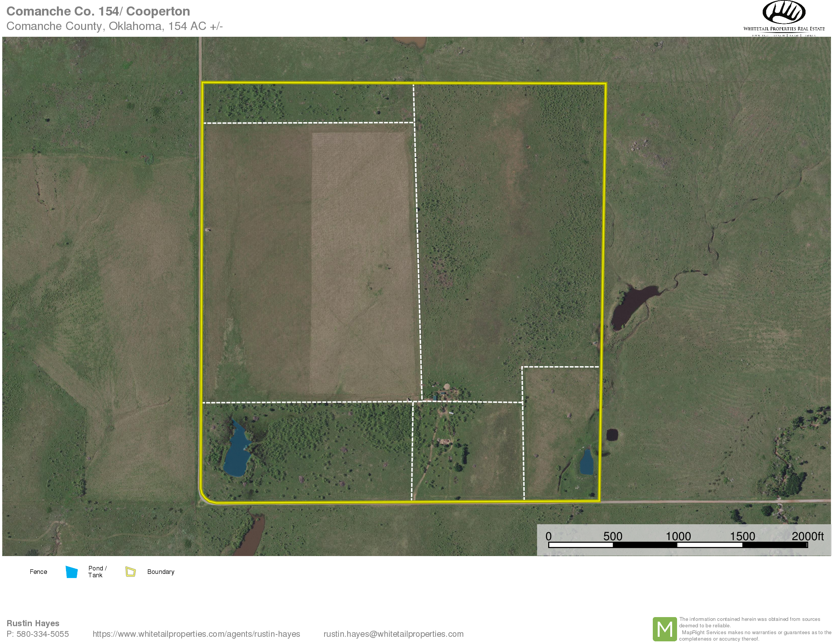834x644 pixels.
Task: Click the yellow Boundary legend icon
Action: [x=131, y=572]
